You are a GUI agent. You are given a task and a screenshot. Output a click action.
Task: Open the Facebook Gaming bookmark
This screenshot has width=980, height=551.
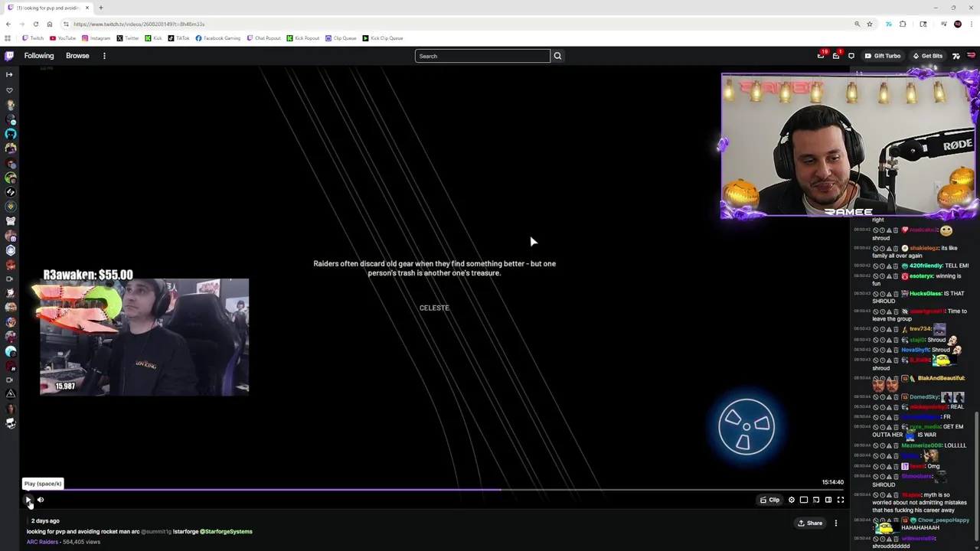[x=217, y=38]
